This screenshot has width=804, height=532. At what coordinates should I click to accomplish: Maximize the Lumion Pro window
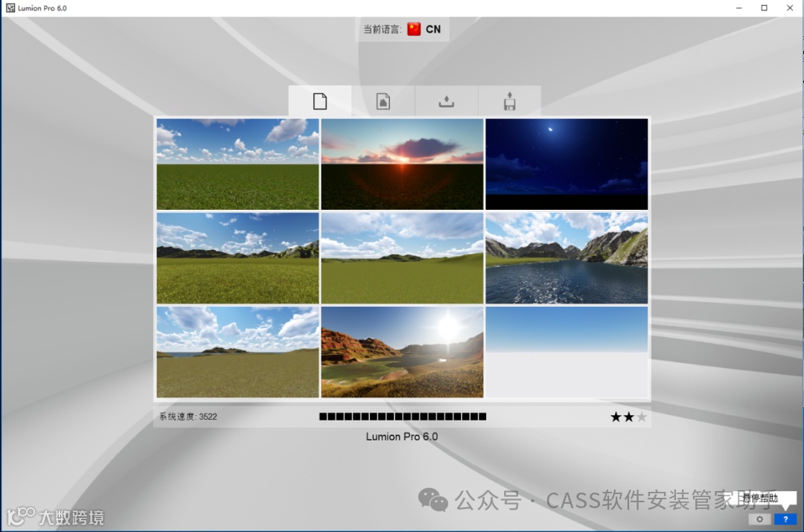[x=764, y=7]
